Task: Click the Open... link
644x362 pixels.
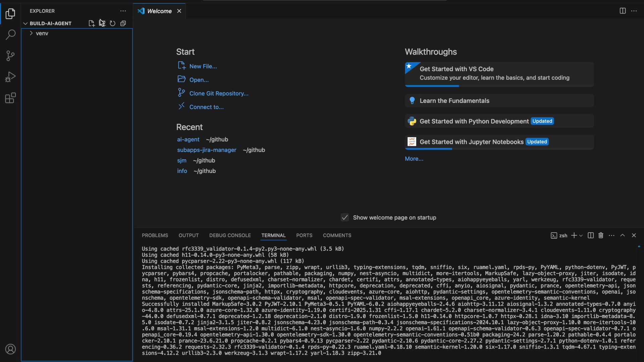Action: pyautogui.click(x=193, y=80)
